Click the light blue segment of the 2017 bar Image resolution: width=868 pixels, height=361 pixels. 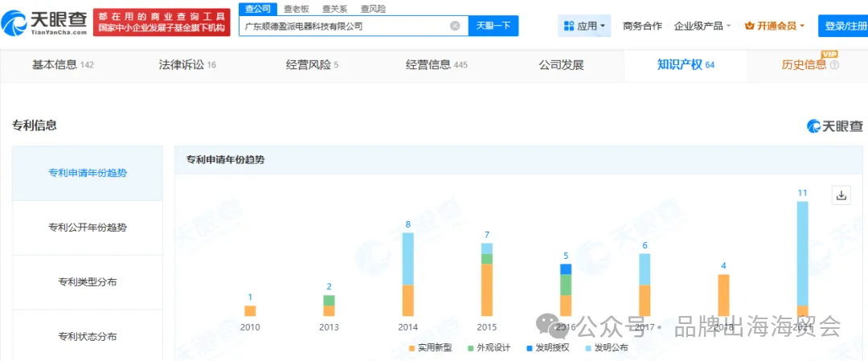[x=645, y=269]
